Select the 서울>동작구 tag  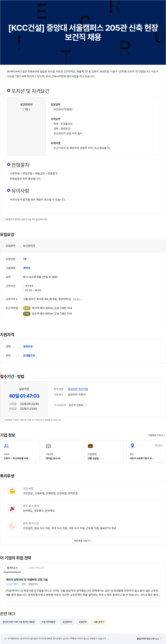[x=99, y=622]
